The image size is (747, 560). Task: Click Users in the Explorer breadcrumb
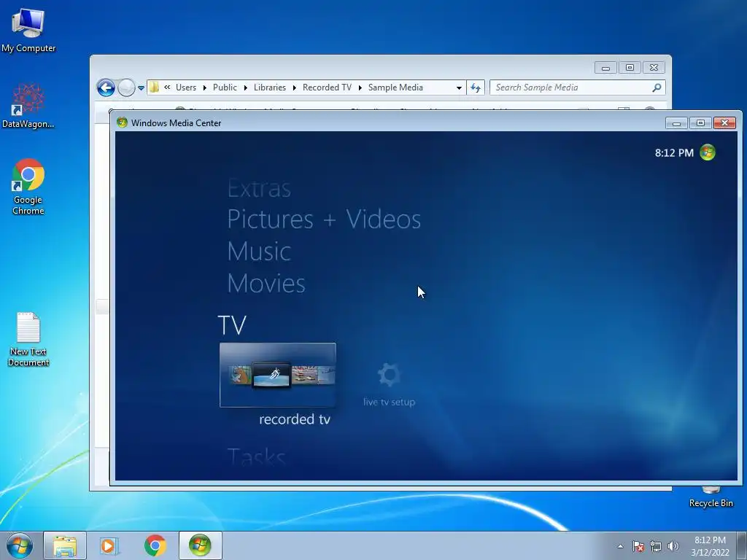[x=186, y=87]
